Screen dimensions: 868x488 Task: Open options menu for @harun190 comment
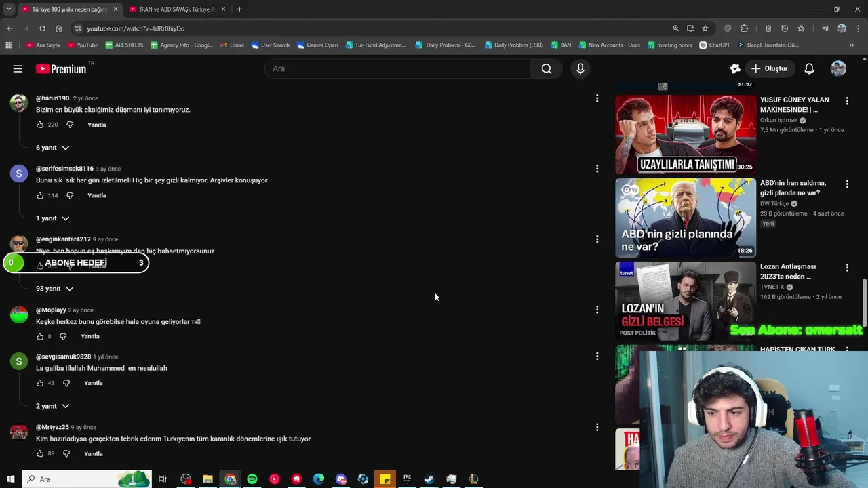(597, 98)
